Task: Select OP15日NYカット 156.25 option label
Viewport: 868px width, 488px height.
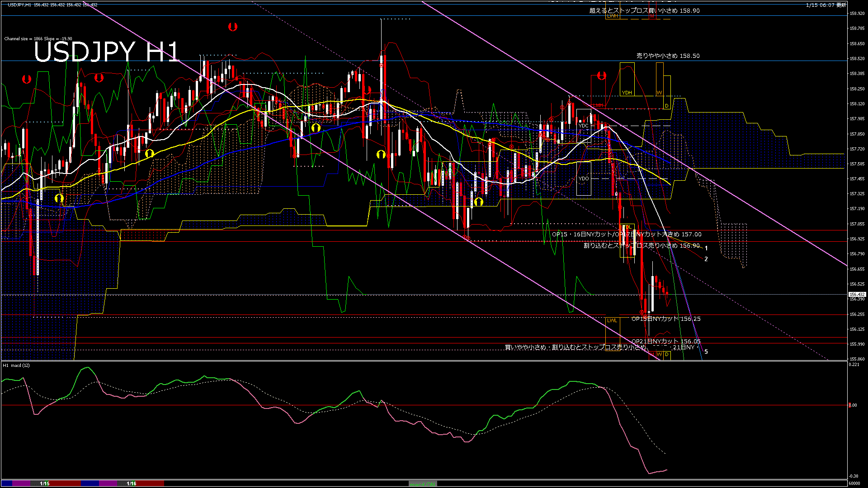Action: [x=665, y=319]
